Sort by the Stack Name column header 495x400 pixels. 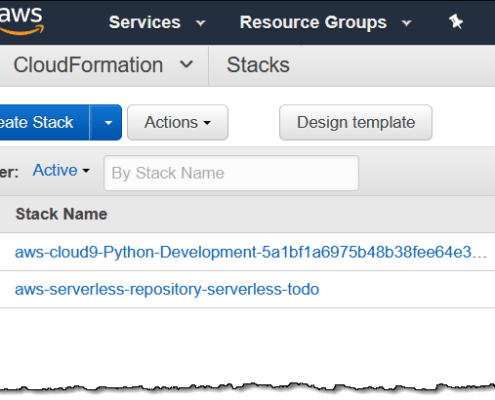click(x=61, y=214)
